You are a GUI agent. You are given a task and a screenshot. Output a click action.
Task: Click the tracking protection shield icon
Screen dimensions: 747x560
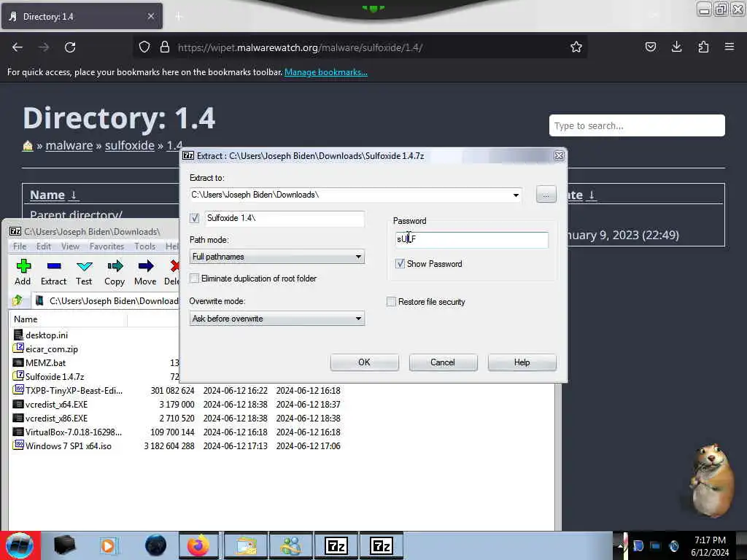click(144, 47)
